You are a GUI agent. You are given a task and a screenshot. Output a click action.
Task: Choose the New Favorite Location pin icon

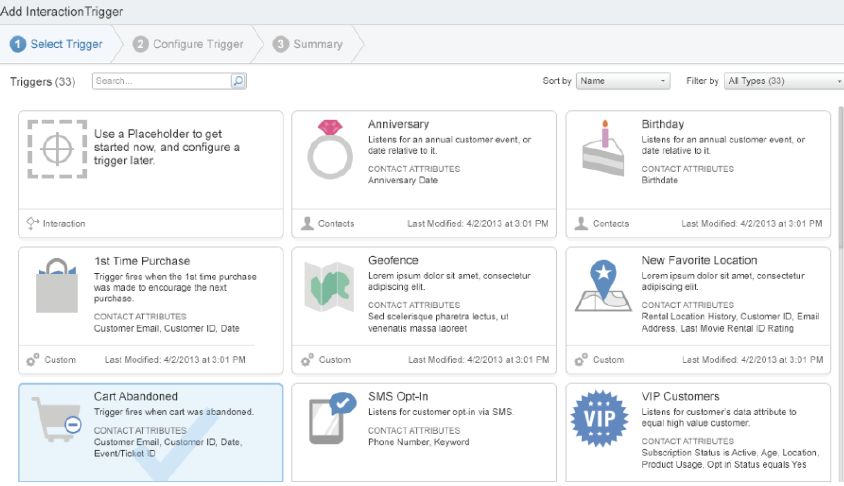point(602,286)
